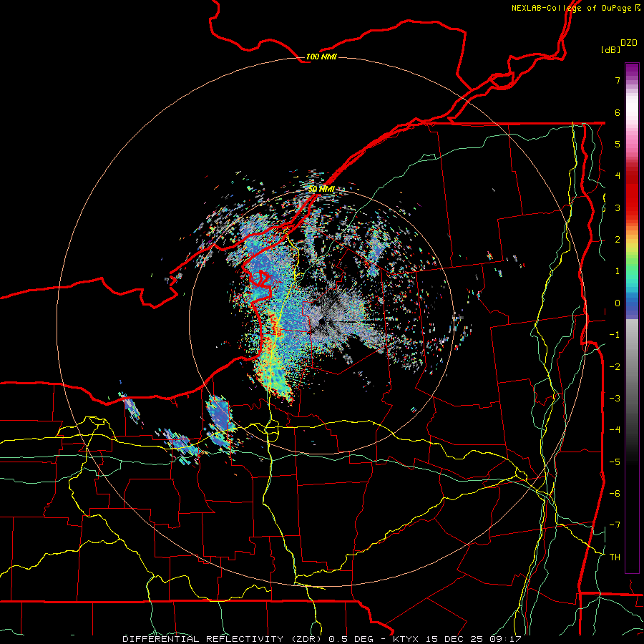The height and width of the screenshot is (644, 644).
Task: Click the 100 NMI range ring label
Action: coord(321,57)
